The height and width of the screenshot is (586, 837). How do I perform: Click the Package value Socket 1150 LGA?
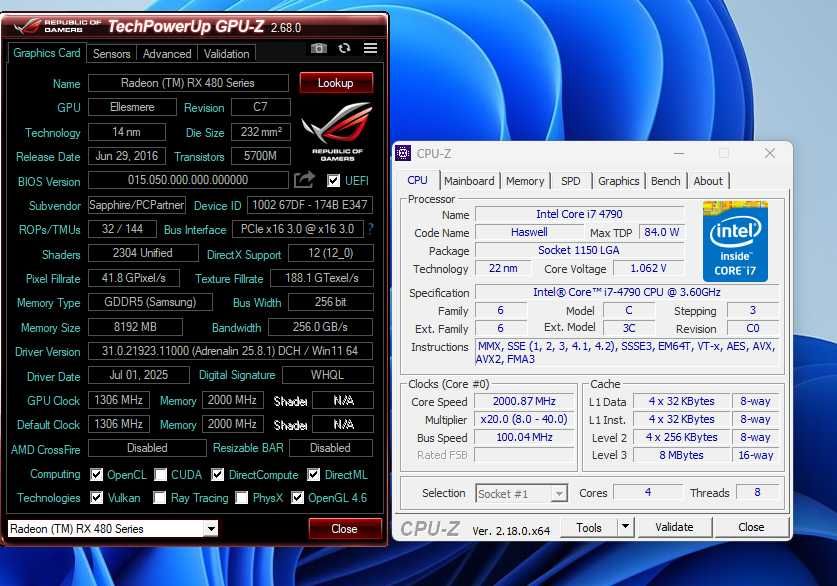coord(579,250)
